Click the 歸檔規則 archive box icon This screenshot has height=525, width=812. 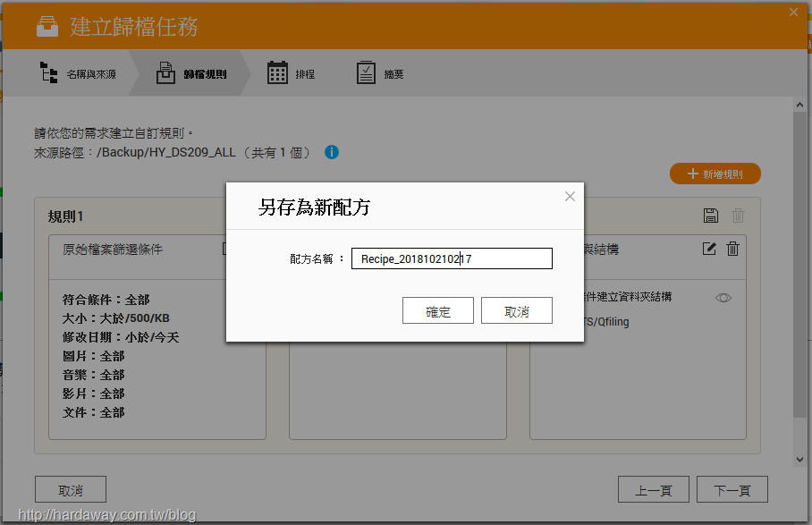pos(165,72)
